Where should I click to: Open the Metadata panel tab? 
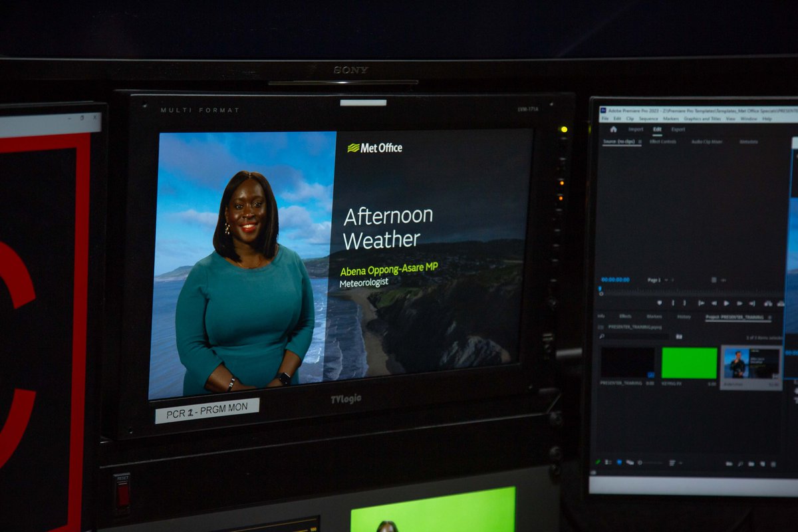(x=749, y=142)
